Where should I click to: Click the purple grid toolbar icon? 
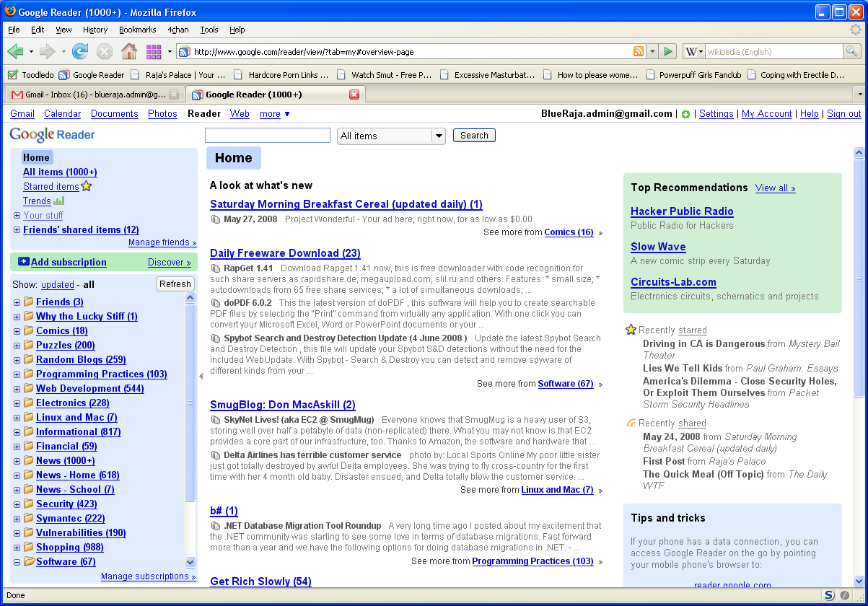pos(154,51)
